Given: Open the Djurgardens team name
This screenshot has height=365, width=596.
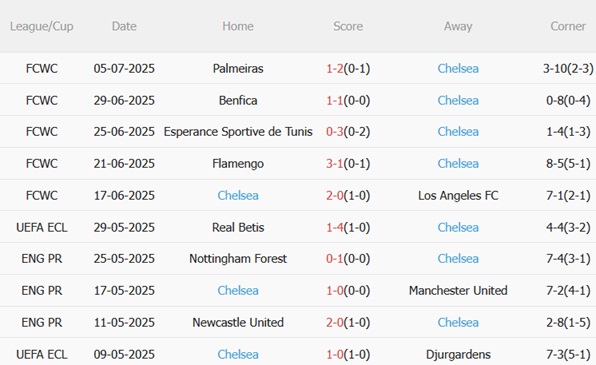Looking at the screenshot, I should click(x=458, y=354).
